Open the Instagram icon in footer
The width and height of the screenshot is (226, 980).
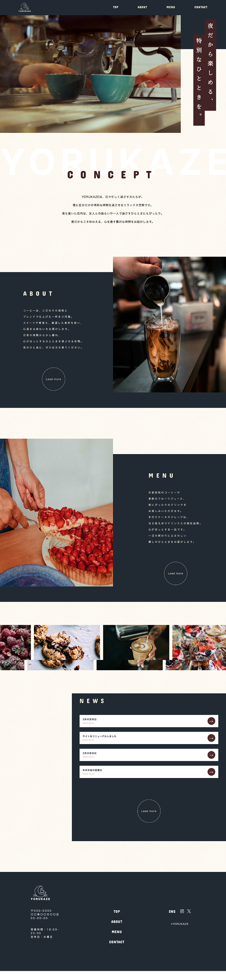point(182,911)
